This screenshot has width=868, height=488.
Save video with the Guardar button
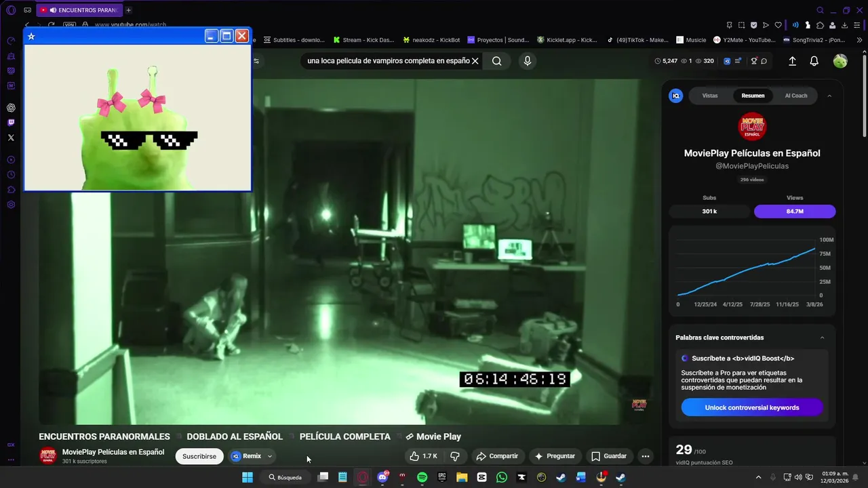coord(609,456)
